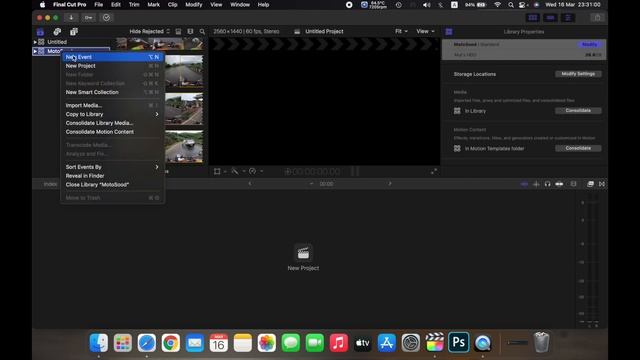640x360 pixels.
Task: Click the New Project clapper in timeline
Action: 303,253
